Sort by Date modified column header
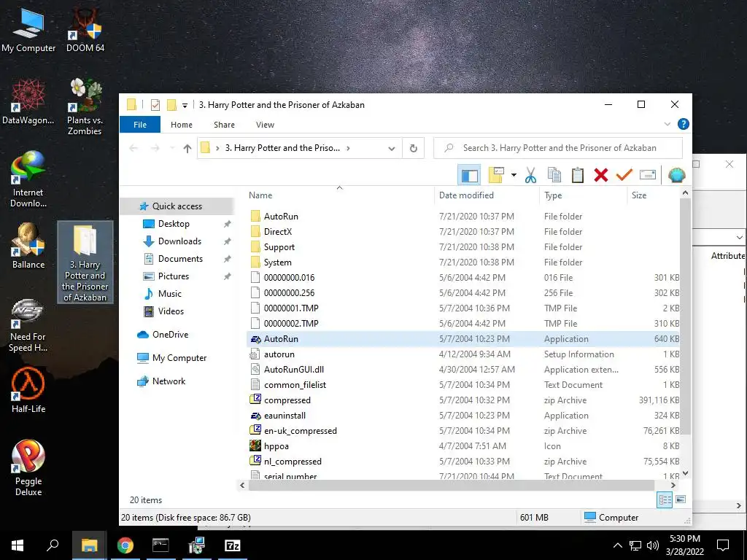 pos(487,195)
